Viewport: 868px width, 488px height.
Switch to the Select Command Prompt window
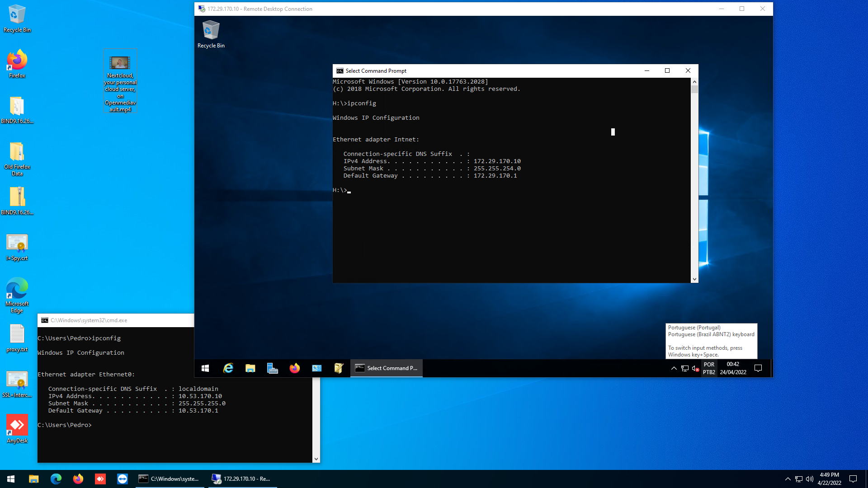point(386,368)
